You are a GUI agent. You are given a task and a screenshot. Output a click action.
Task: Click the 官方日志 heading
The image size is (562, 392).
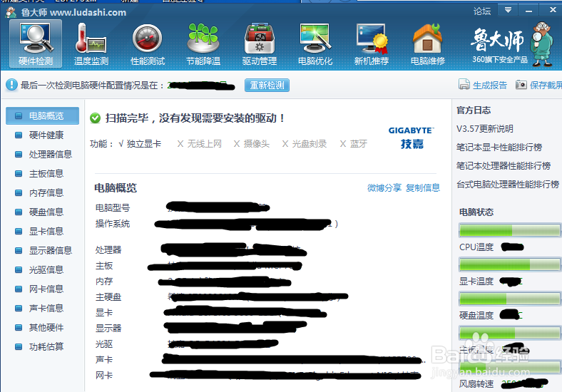pos(474,110)
